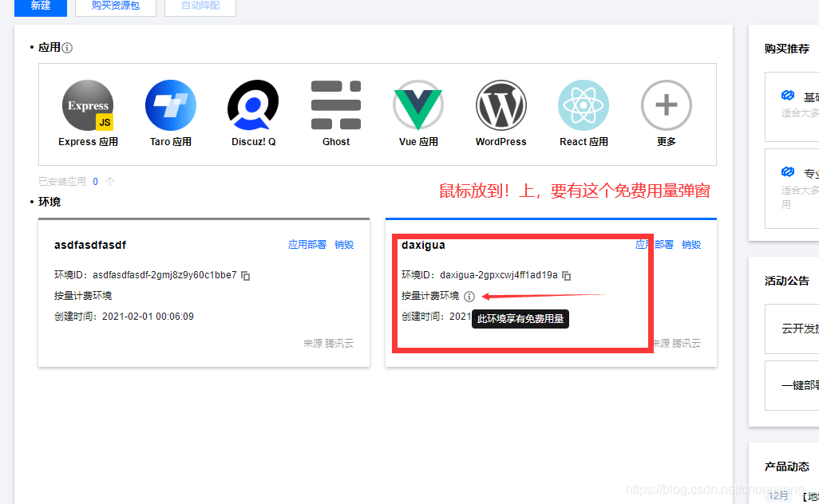The image size is (819, 504).
Task: Click the installed apps count 0
Action: [96, 182]
